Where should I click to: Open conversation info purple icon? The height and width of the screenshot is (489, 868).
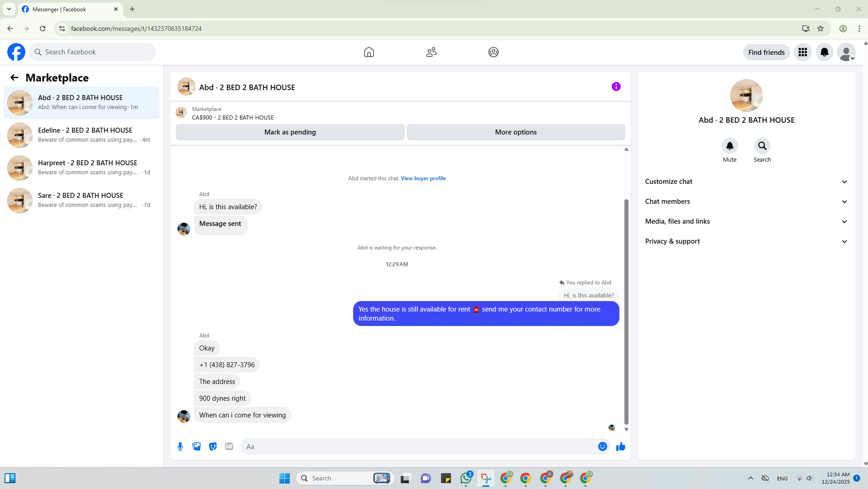616,86
